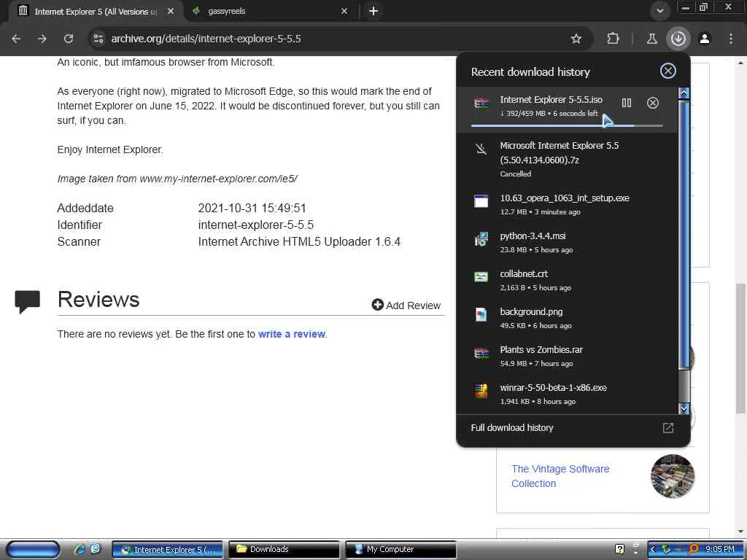Follow the write a review link
The width and height of the screenshot is (747, 560).
coord(292,334)
